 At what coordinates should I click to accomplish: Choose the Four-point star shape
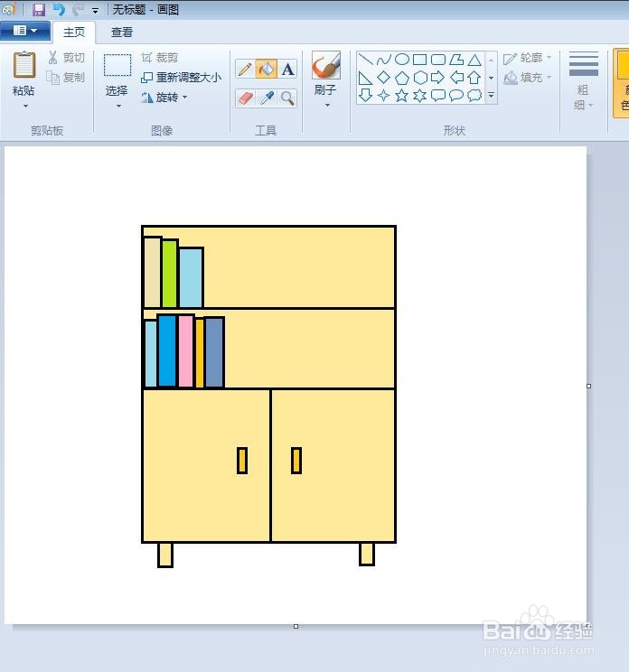tap(384, 95)
